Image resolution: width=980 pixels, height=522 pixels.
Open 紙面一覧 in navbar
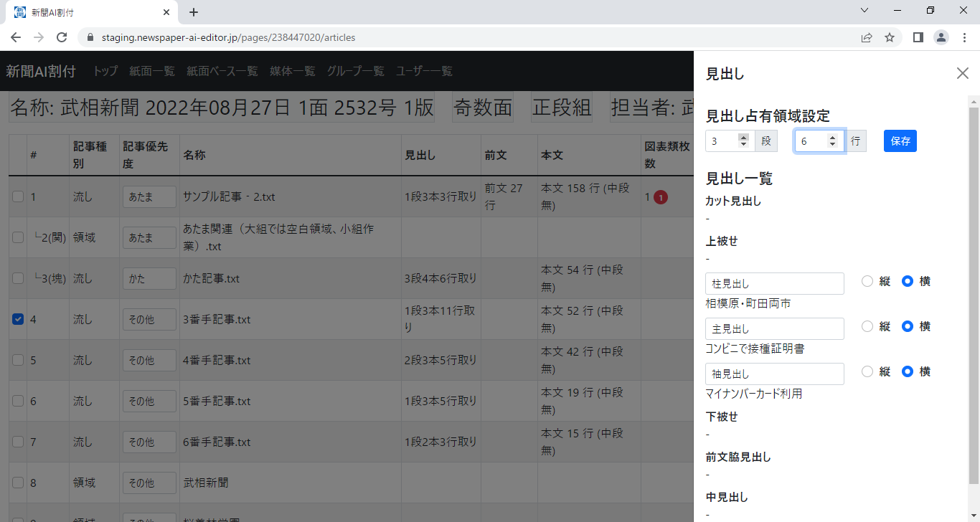pyautogui.click(x=152, y=71)
